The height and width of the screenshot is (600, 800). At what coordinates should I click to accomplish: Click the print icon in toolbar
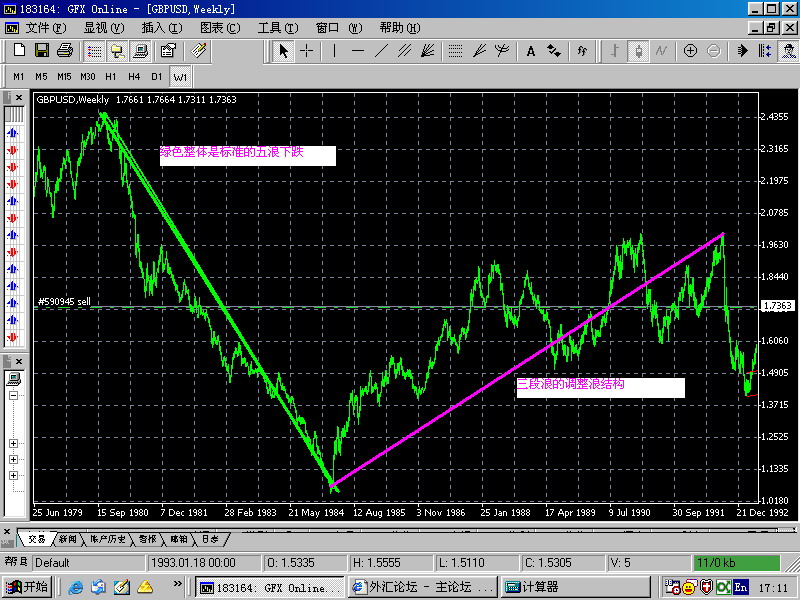click(x=64, y=50)
